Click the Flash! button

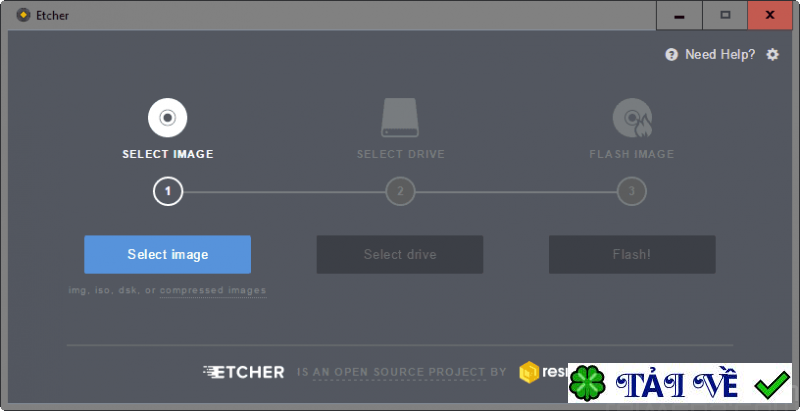pyautogui.click(x=632, y=254)
